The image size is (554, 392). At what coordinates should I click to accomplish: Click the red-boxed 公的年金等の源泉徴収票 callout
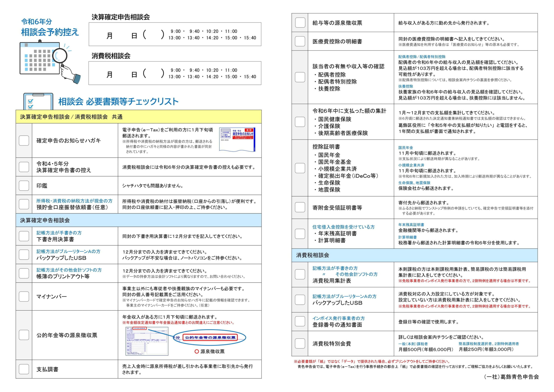[210, 337]
